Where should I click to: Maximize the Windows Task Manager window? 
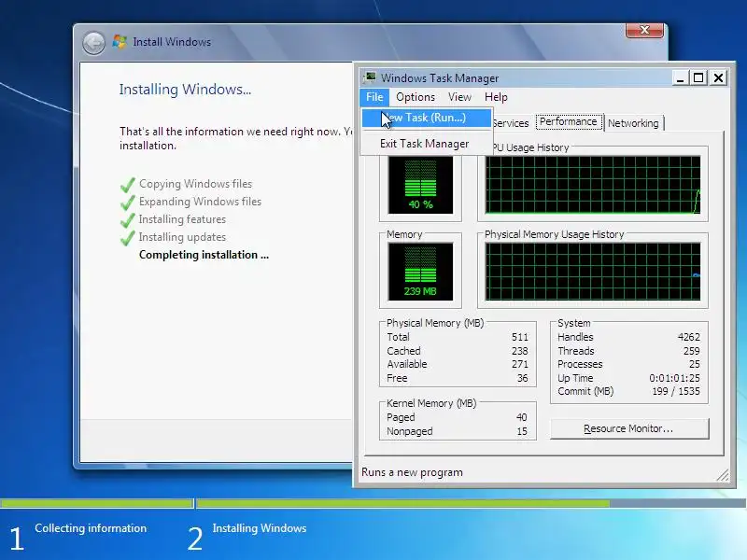[x=698, y=78]
